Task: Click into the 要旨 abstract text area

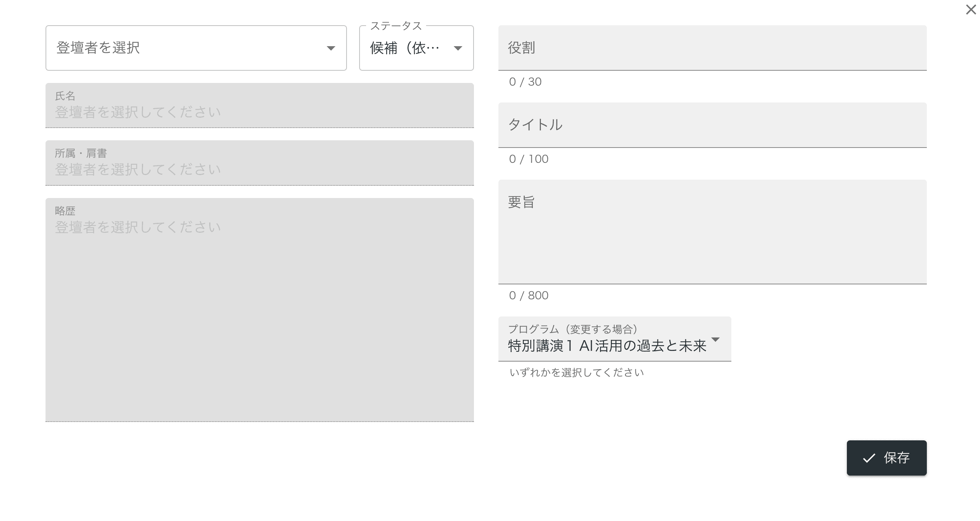Action: click(712, 232)
